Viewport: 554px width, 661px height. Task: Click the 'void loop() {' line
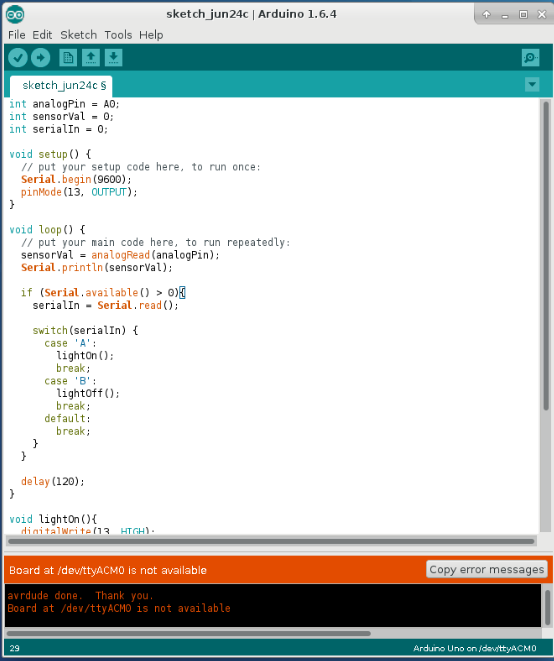(x=47, y=230)
